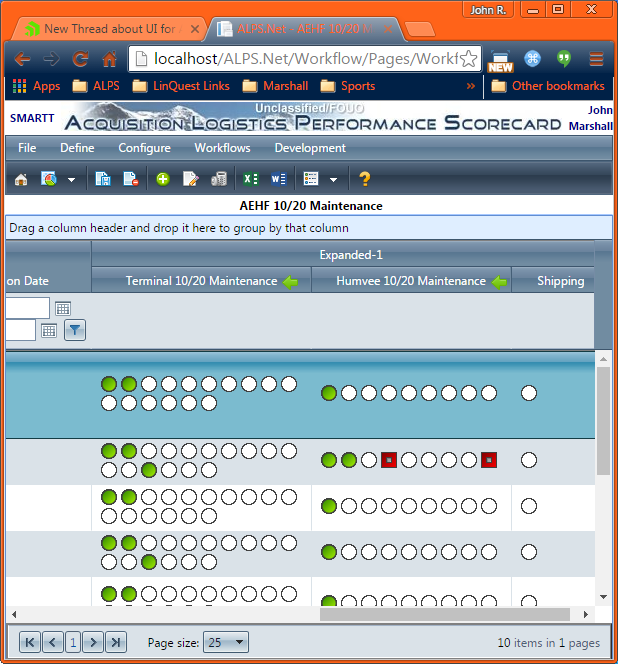This screenshot has width=618, height=664.
Task: Open the ALPS bookmark folder
Action: pos(96,86)
